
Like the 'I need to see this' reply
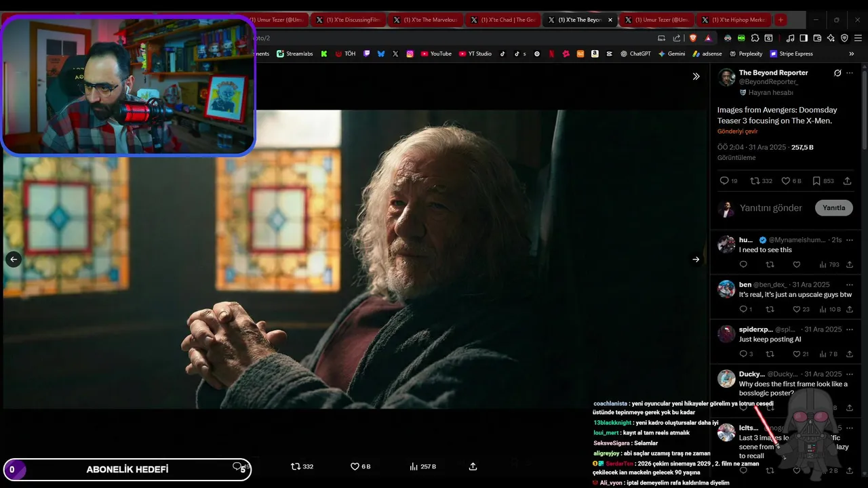coord(797,264)
